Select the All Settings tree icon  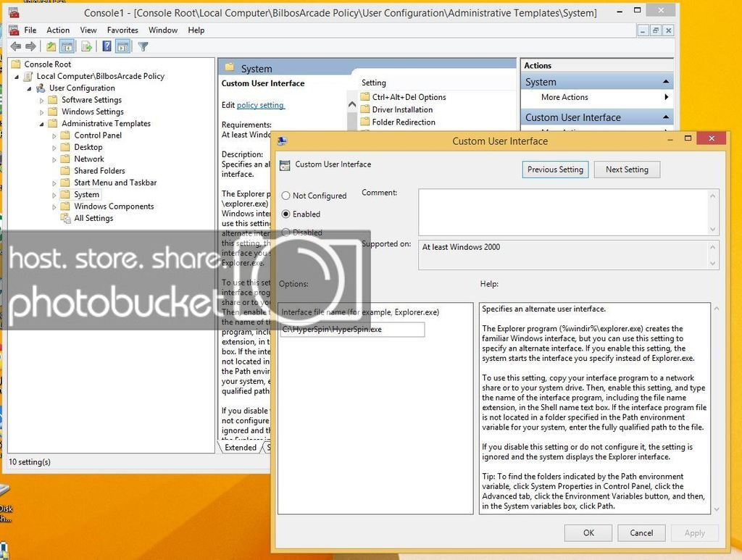coord(66,218)
